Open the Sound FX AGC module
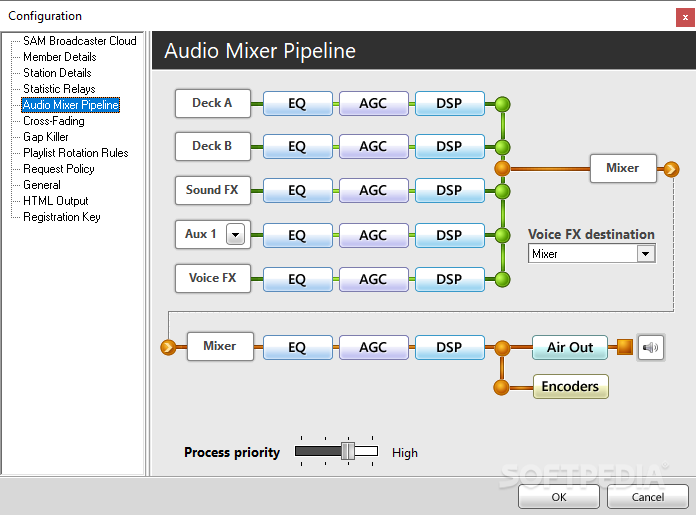 373,190
